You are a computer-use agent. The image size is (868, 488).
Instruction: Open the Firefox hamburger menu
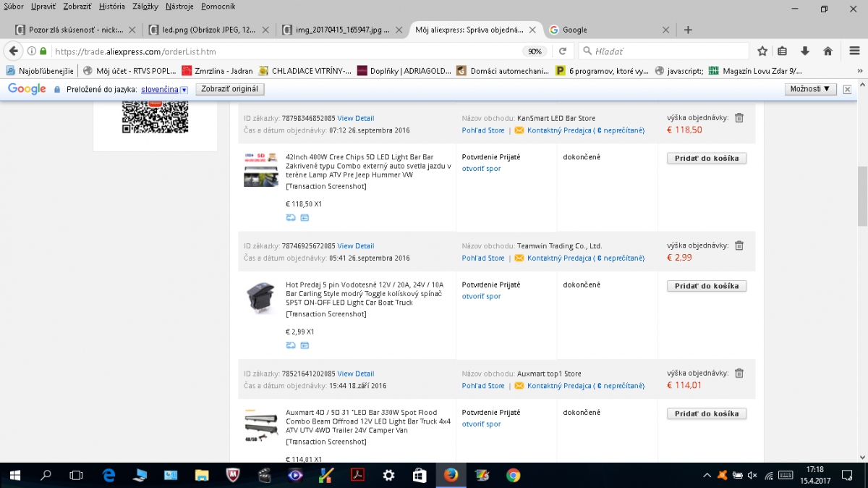854,51
